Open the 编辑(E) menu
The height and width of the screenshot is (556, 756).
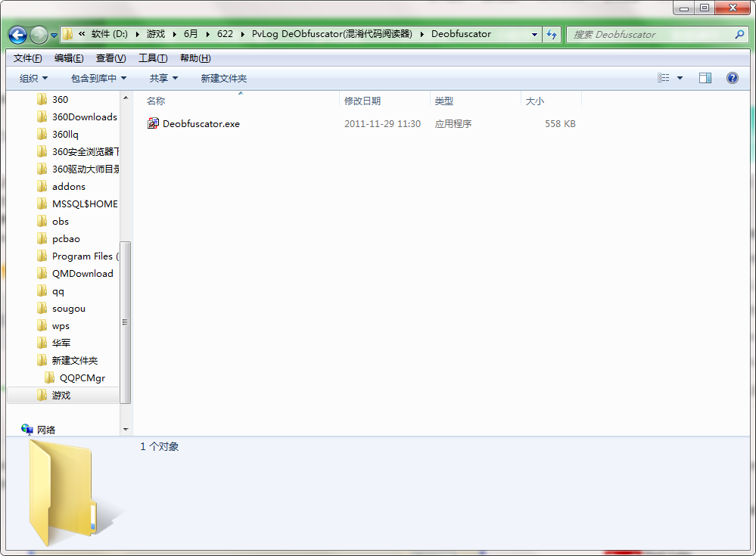point(69,58)
